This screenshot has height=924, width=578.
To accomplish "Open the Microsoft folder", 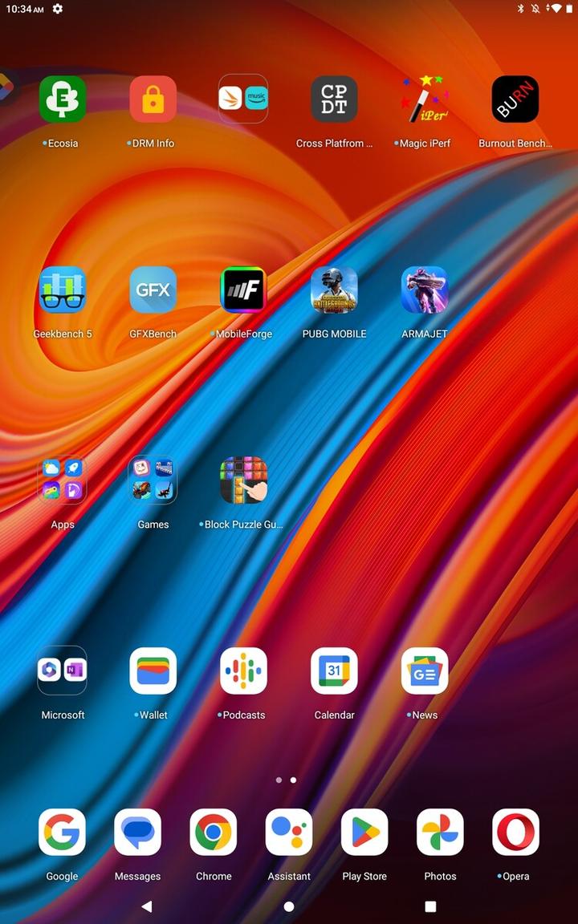I will pyautogui.click(x=63, y=671).
